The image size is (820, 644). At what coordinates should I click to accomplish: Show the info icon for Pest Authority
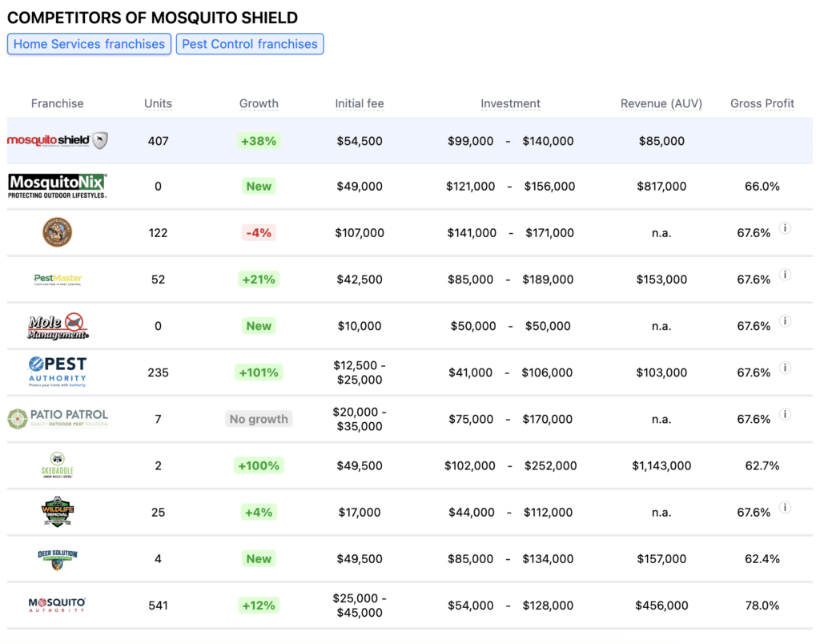tap(785, 368)
